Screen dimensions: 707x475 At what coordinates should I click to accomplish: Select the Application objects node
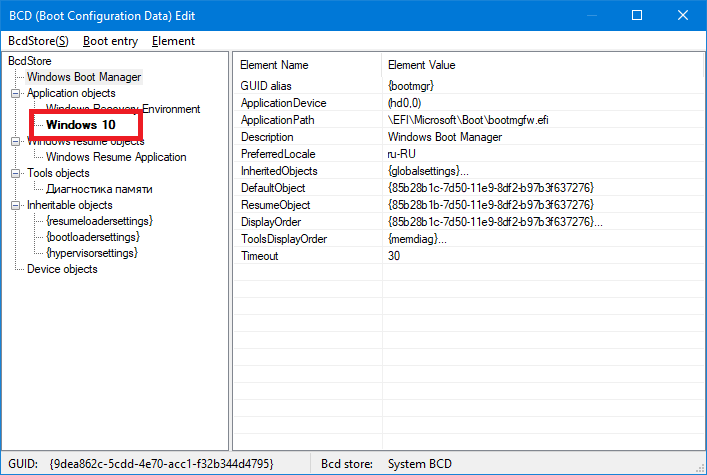coord(71,93)
